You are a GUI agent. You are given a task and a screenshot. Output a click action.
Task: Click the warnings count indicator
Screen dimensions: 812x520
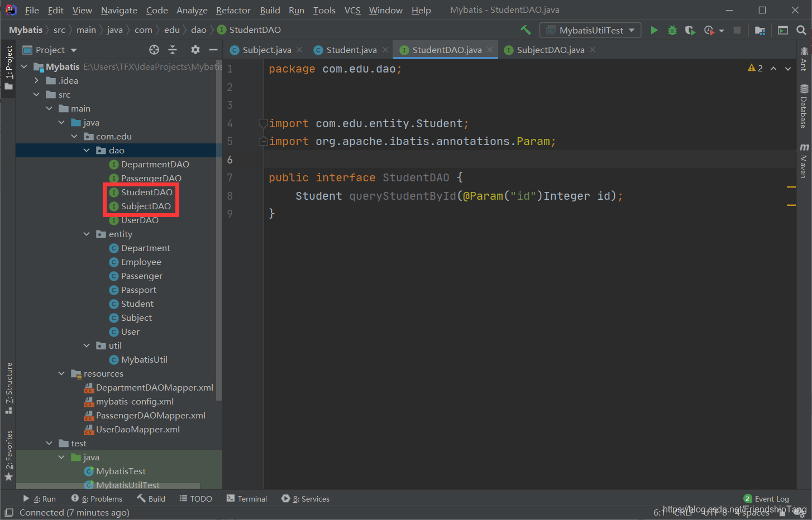click(x=755, y=68)
